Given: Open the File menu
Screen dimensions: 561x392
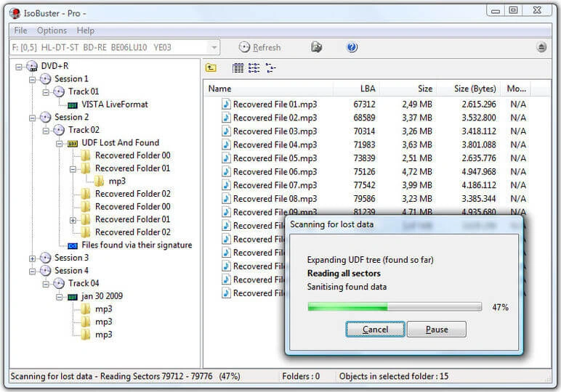Looking at the screenshot, I should click(x=20, y=30).
